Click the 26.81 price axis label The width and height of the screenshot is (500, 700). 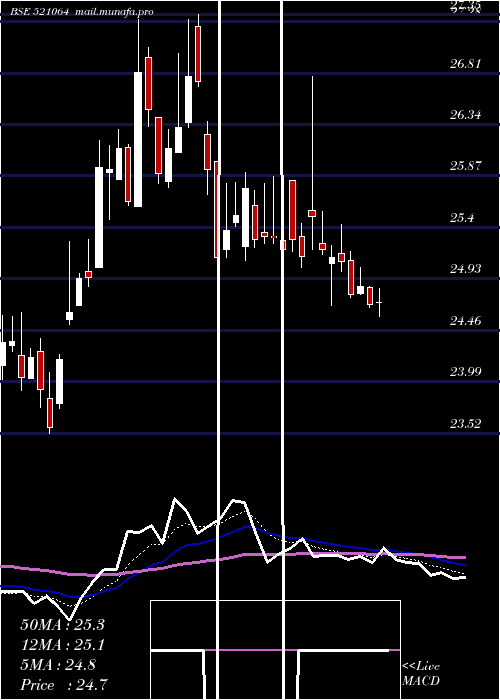click(466, 64)
